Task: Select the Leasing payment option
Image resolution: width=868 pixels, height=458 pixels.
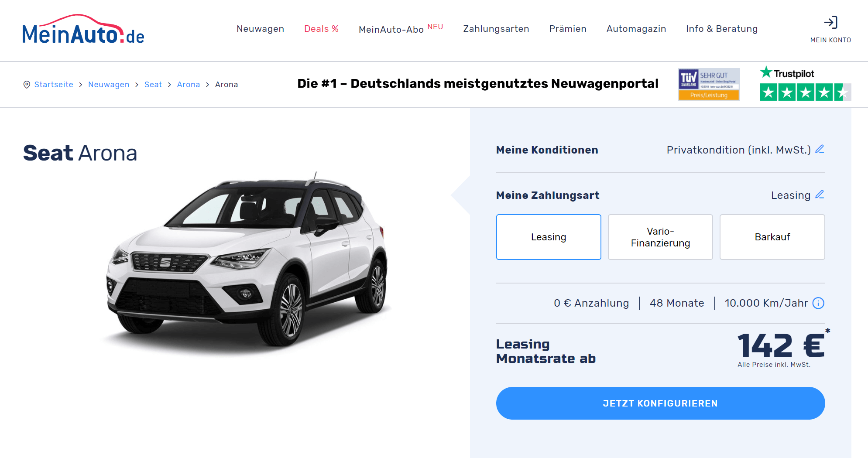Action: 549,237
